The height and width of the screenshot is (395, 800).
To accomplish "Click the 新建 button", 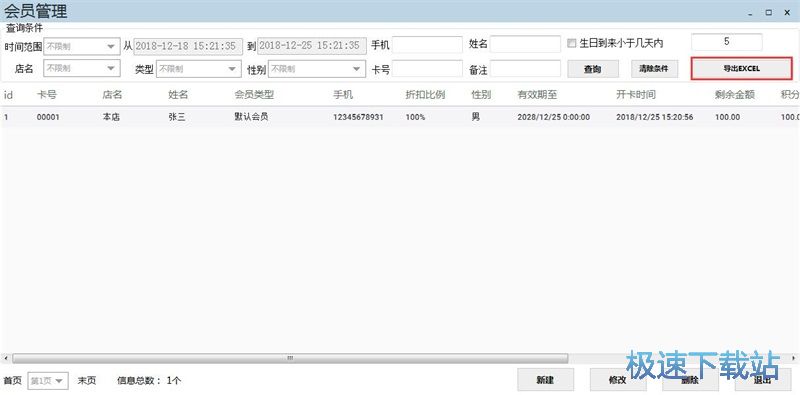I will click(545, 380).
